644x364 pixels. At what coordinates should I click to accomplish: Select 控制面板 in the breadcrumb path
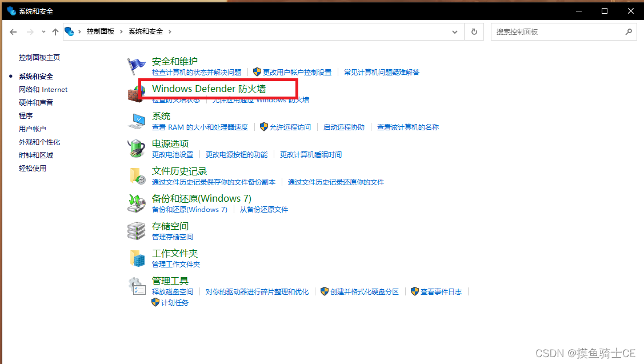(x=100, y=31)
